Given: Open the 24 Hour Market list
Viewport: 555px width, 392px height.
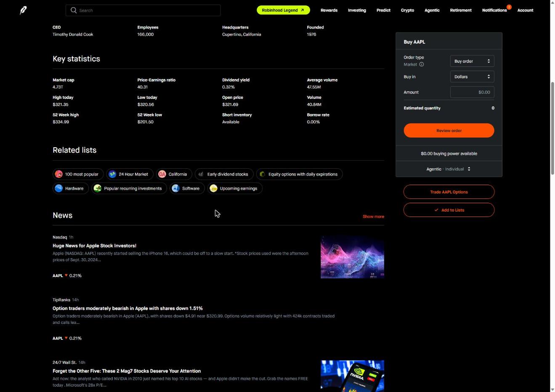Looking at the screenshot, I should (130, 174).
